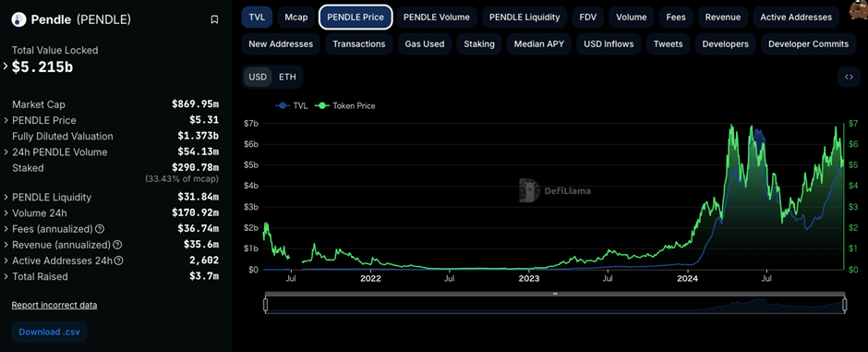Open the embed code icon button
868x352 pixels.
[x=850, y=77]
